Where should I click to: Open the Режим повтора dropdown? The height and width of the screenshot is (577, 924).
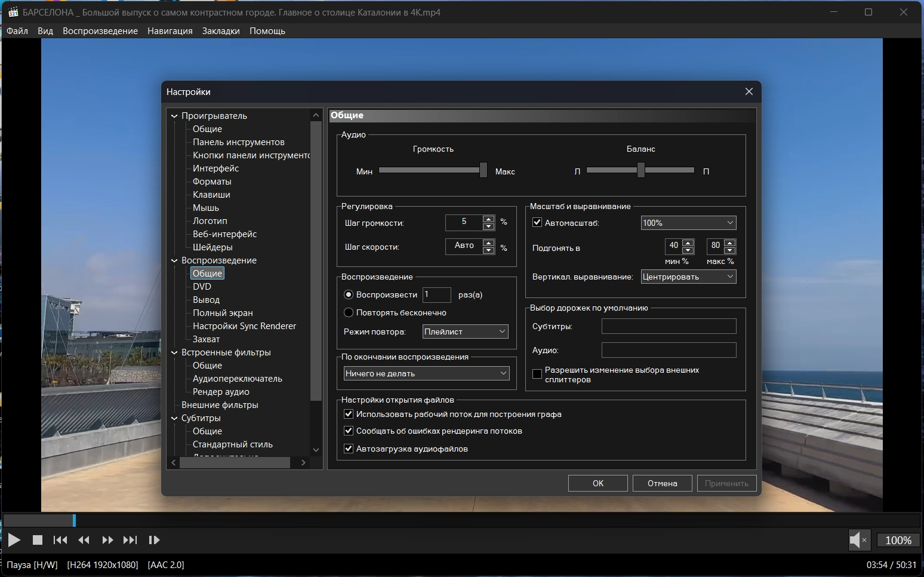(x=465, y=332)
